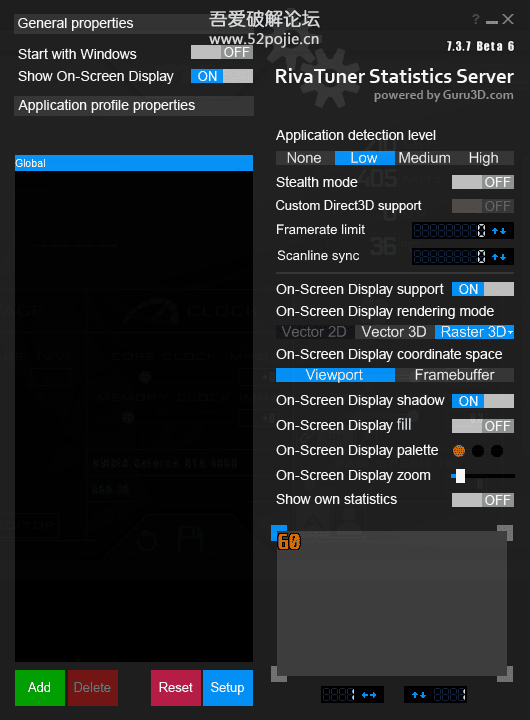
Task: Select Framebuffer coordinate space
Action: tap(455, 375)
